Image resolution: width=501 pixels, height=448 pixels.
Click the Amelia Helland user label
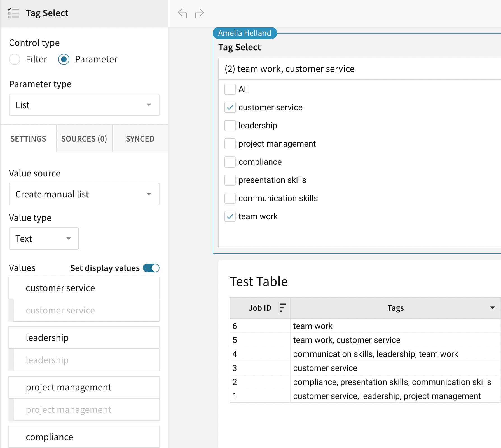tap(244, 33)
